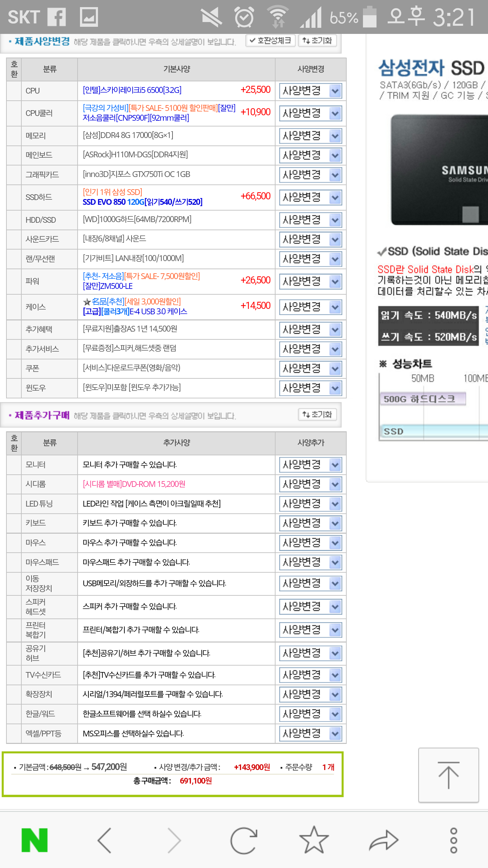Tap the 읽기 속도 540MB/s spec box
The width and height of the screenshot is (488, 868).
pos(428,315)
